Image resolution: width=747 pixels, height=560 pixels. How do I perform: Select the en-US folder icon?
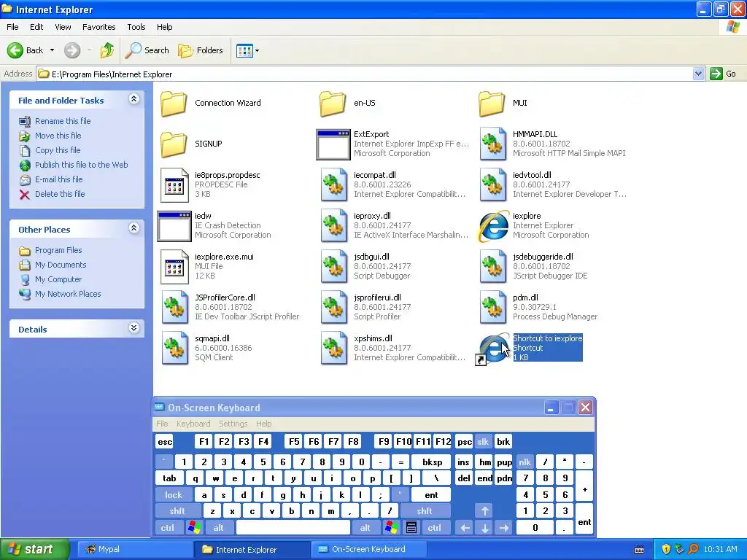coord(333,103)
